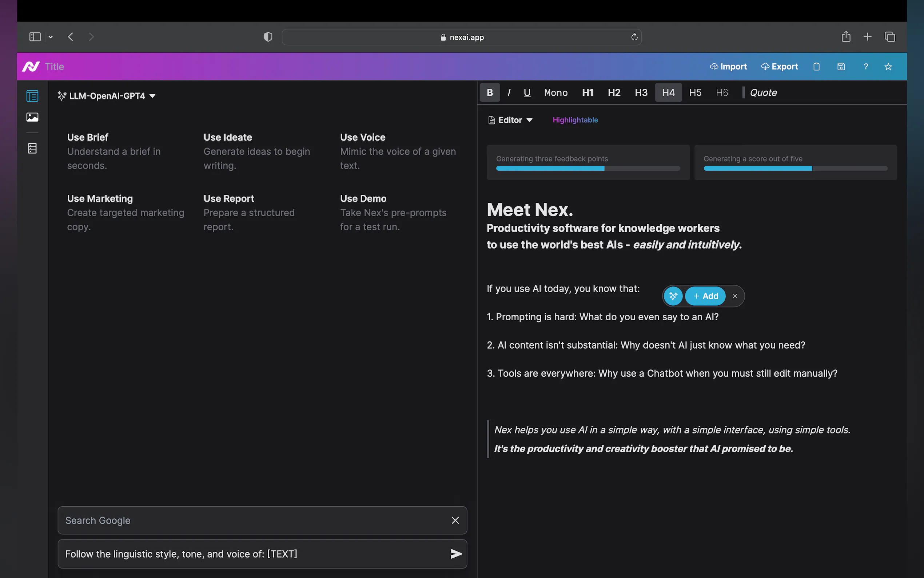Click the Search Google input field

point(252,520)
